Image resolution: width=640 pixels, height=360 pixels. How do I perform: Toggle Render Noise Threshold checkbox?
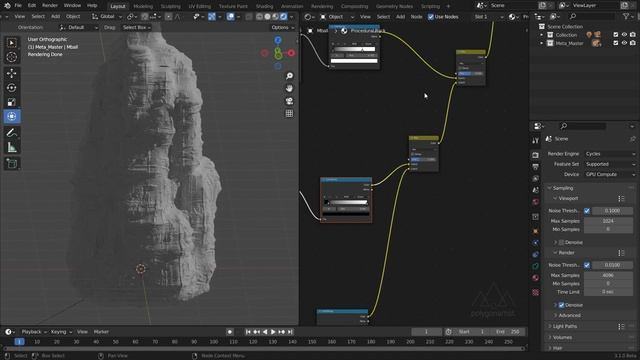[x=587, y=265]
